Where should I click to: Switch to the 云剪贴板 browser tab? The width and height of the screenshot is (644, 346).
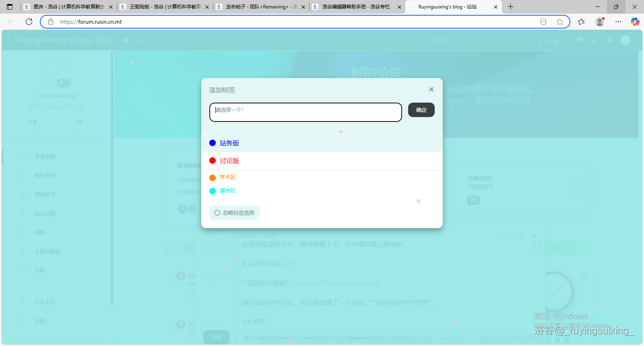[165, 7]
